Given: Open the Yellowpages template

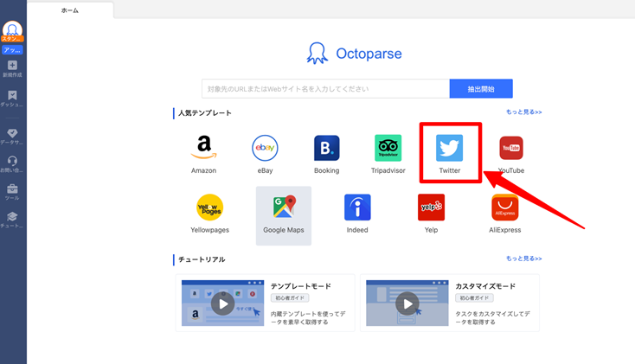Looking at the screenshot, I should point(209,214).
